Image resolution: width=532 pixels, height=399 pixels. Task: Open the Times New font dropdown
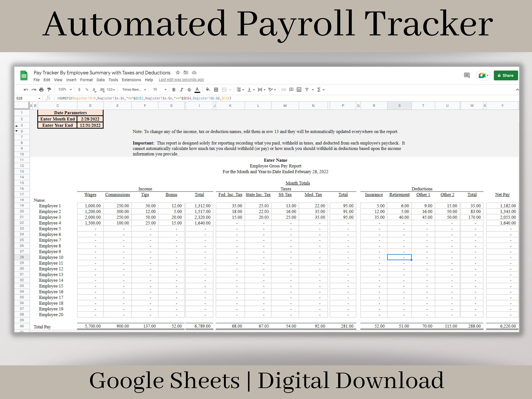[x=134, y=90]
